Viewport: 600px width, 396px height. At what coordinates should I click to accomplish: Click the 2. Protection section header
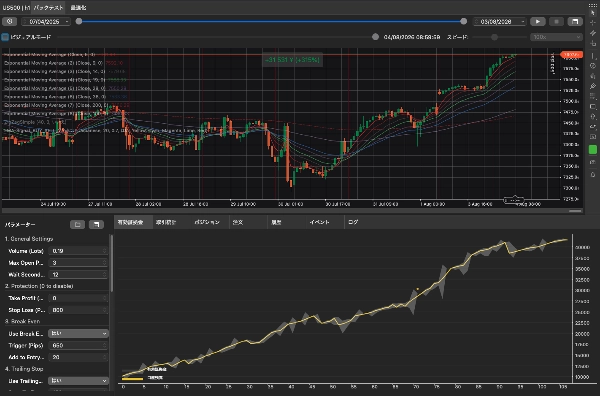pos(39,286)
